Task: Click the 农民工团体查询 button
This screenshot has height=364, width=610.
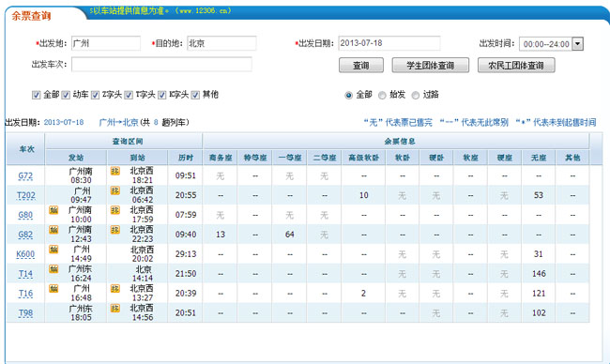Action: point(516,66)
